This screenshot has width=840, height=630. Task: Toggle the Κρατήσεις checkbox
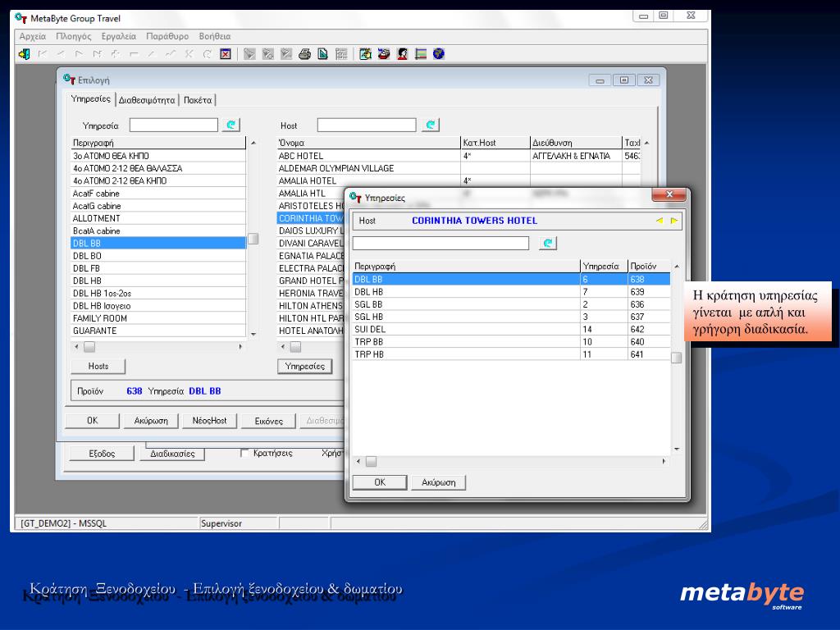244,453
